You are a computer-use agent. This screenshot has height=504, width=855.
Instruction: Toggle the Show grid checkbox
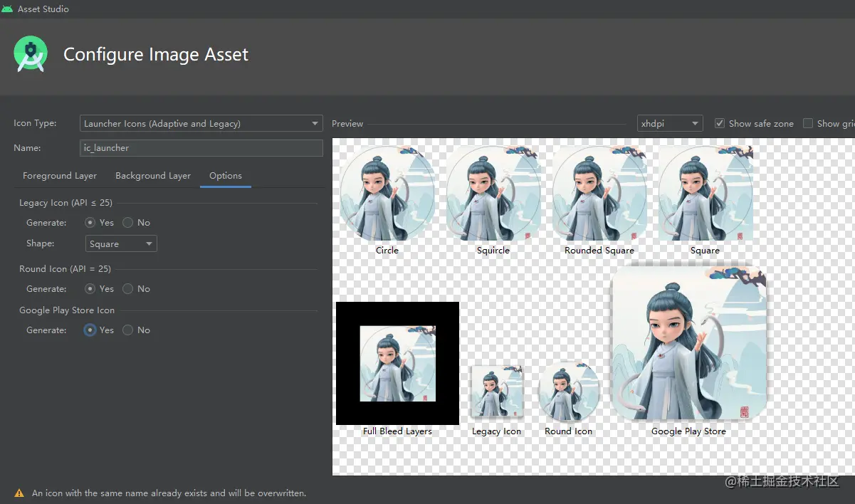(808, 123)
